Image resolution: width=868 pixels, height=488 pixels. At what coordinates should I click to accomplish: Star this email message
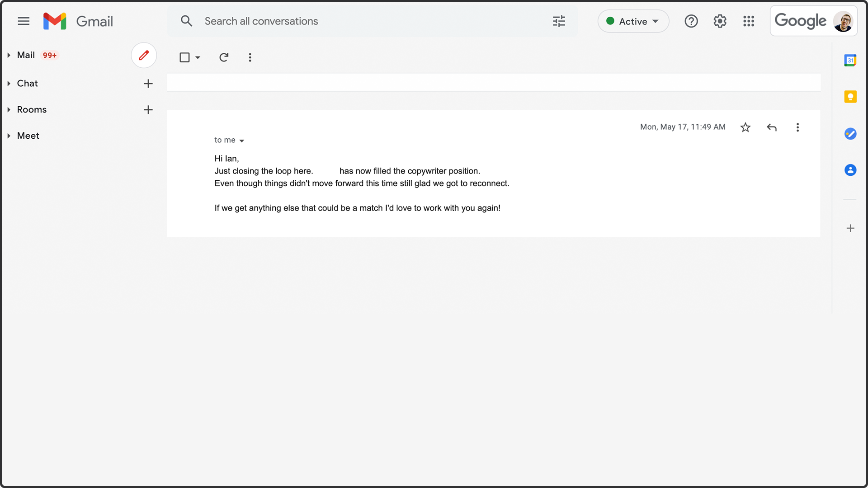745,127
